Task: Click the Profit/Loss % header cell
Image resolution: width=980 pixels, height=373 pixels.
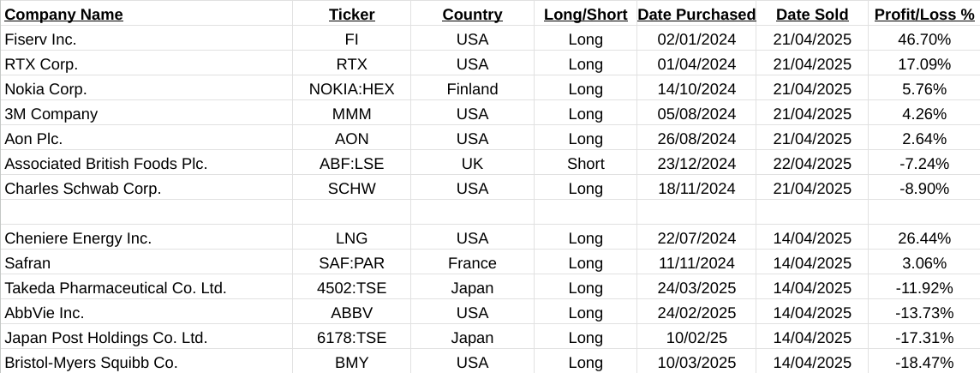Action: [923, 15]
